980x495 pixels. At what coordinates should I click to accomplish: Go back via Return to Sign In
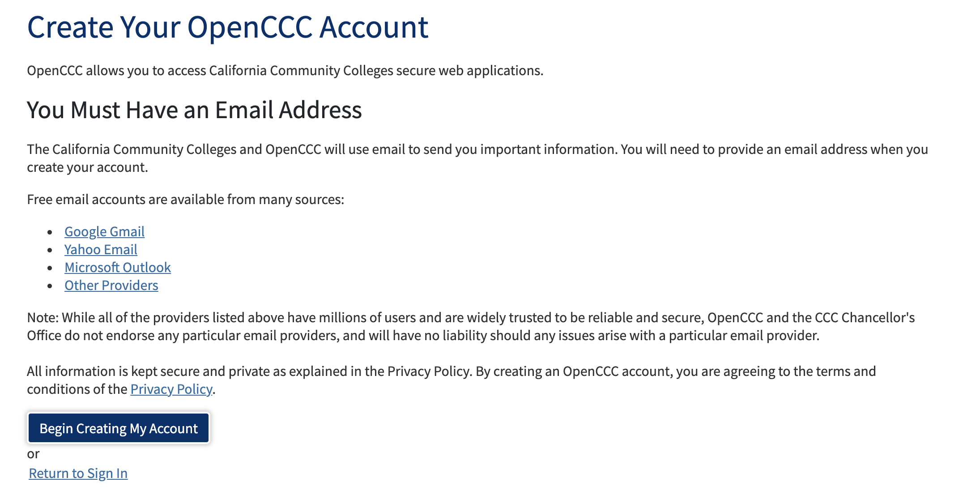click(78, 473)
